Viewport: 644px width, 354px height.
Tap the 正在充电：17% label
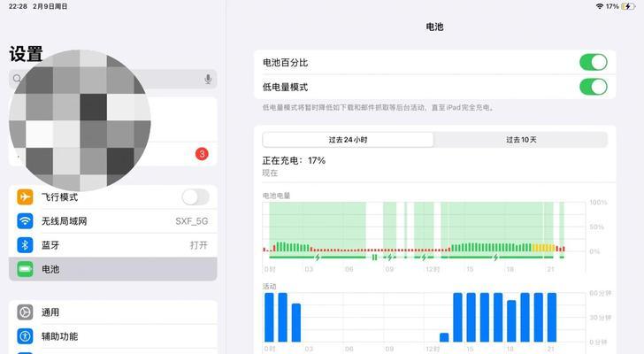(x=294, y=160)
